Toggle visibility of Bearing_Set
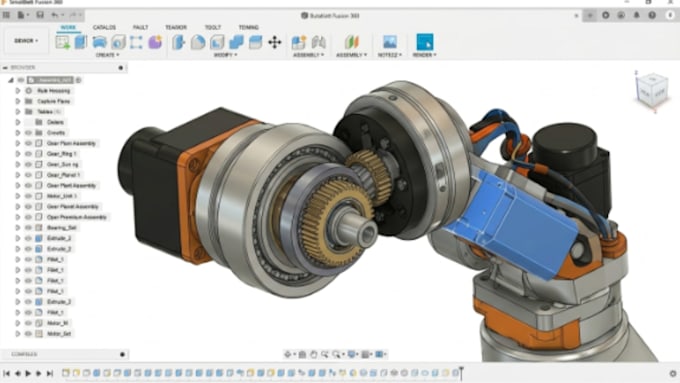Viewport: 680px width, 383px height. (29, 228)
